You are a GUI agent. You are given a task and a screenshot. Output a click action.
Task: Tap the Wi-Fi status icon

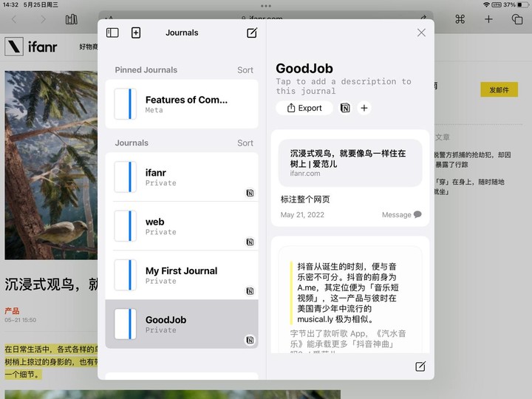(486, 4)
